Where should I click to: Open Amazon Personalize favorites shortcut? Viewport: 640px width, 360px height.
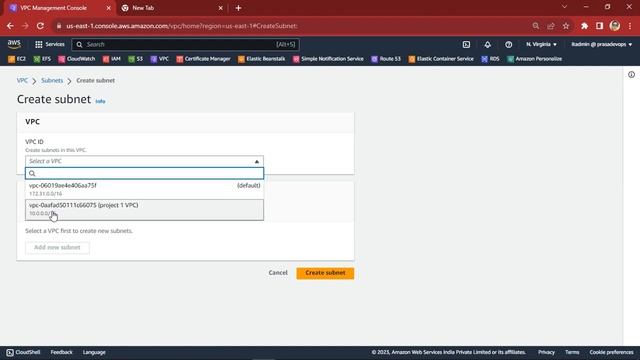click(x=535, y=59)
